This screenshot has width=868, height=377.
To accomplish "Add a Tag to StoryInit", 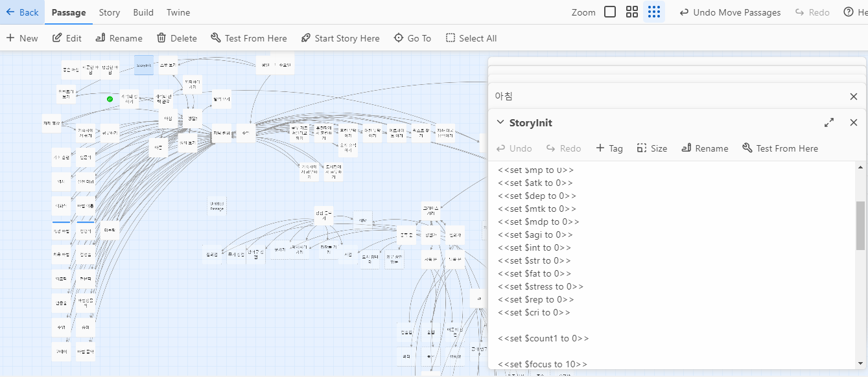I will [609, 148].
